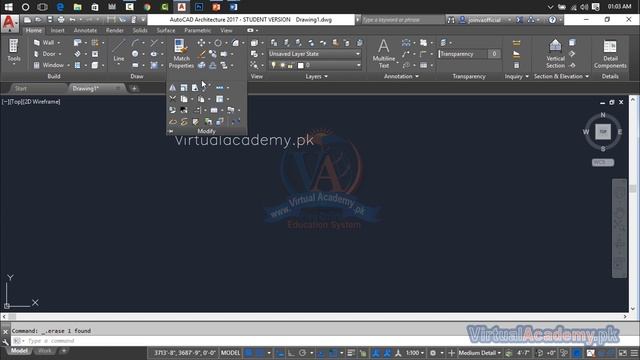Toggle ortho mode in status bar
This screenshot has width=640, height=360.
point(291,353)
